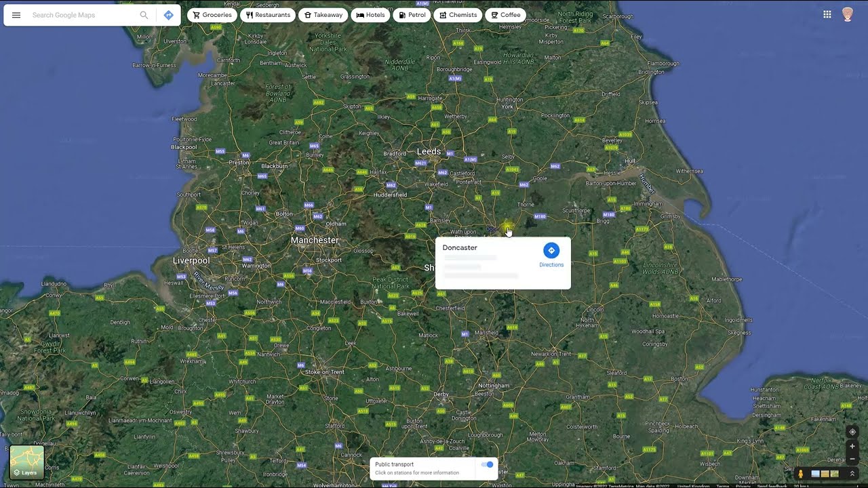This screenshot has height=488, width=868.
Task: Open the Privacy link in footer
Action: coord(743,486)
